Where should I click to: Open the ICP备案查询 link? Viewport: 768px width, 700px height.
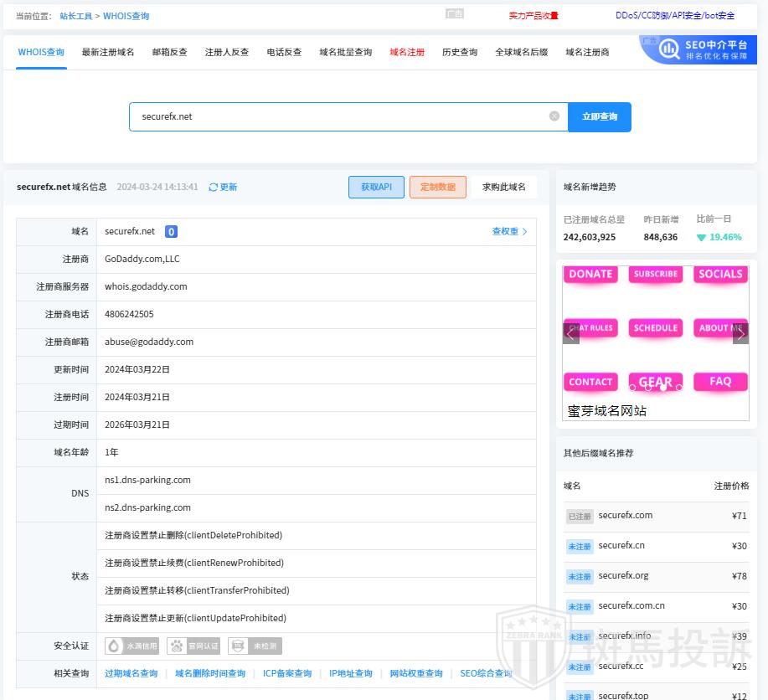(286, 673)
